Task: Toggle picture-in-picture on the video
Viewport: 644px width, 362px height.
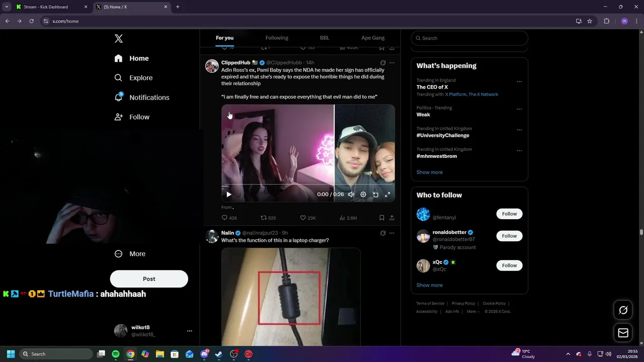Action: [x=375, y=195]
